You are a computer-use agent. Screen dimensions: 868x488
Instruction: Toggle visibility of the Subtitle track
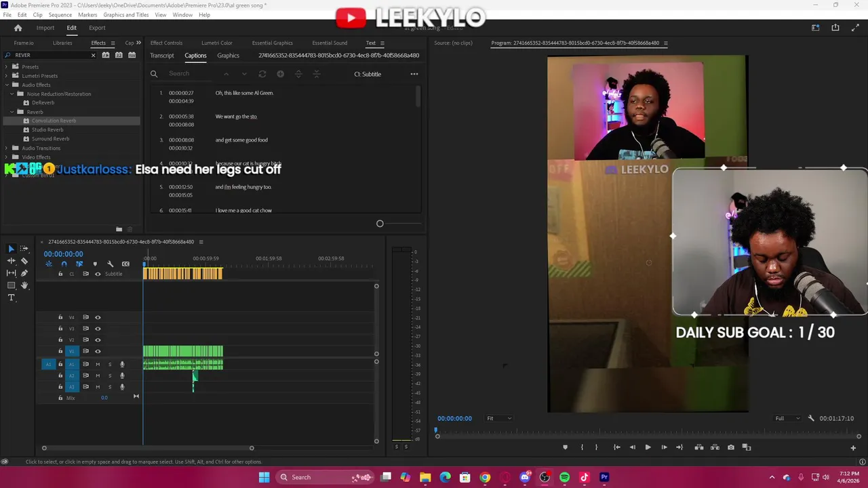(98, 274)
